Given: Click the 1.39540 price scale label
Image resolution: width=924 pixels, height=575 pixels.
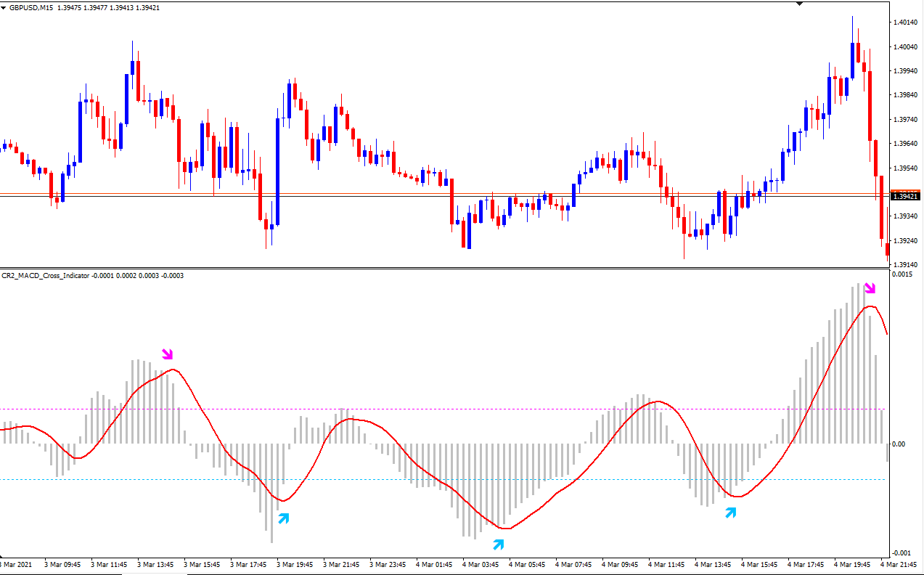Looking at the screenshot, I should 907,168.
